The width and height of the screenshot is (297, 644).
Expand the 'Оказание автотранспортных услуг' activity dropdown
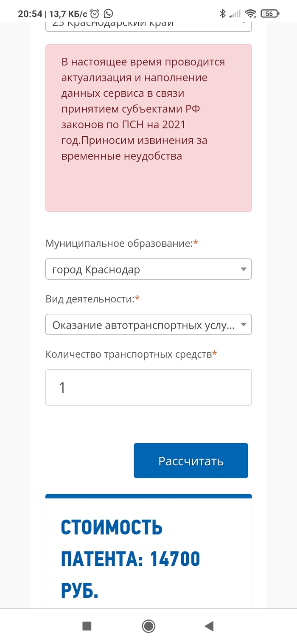pos(148,325)
